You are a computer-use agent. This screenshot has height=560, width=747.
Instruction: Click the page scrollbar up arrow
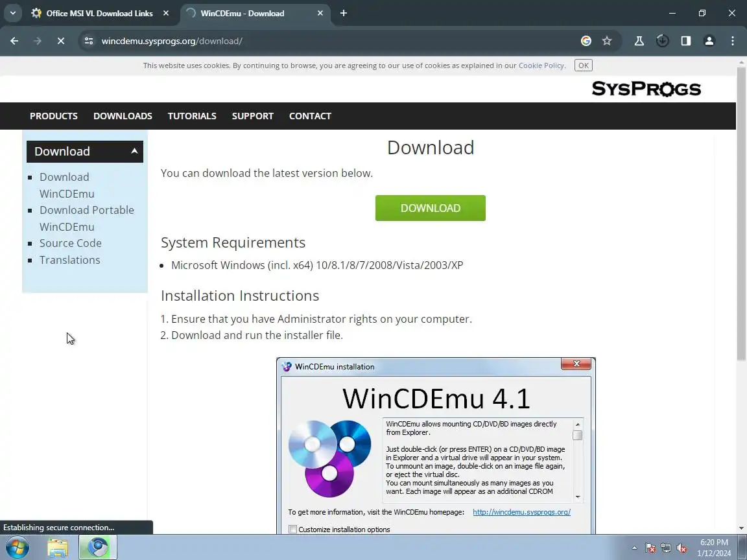pyautogui.click(x=741, y=62)
